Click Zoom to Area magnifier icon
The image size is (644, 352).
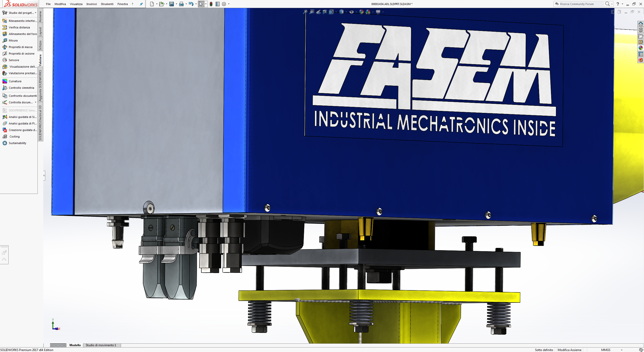pos(312,12)
